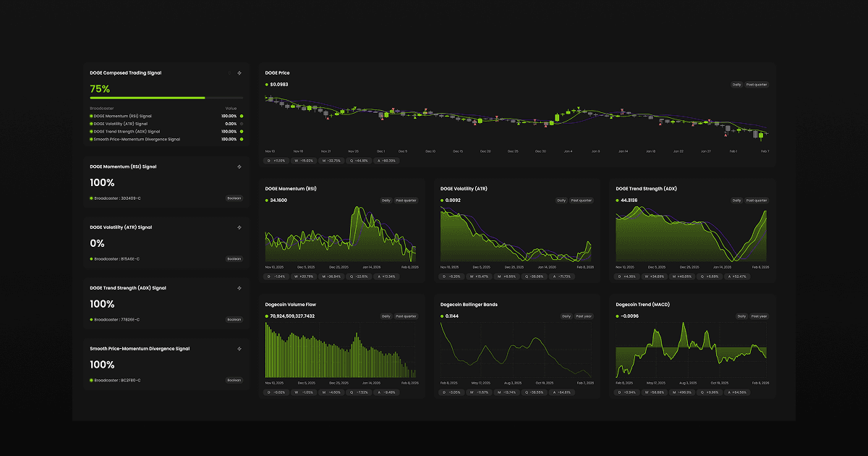Click the Boolean badge on DOGE Trend Strength (ADX) Signal

pos(234,319)
